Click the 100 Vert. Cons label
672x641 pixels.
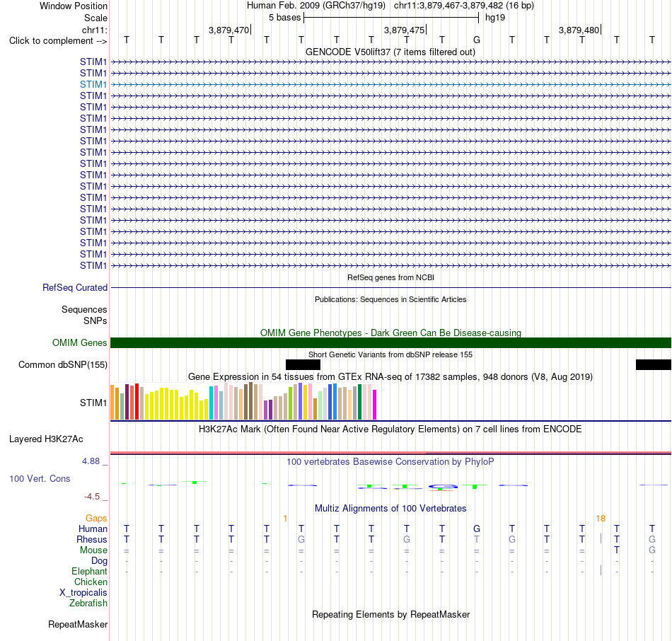40,479
